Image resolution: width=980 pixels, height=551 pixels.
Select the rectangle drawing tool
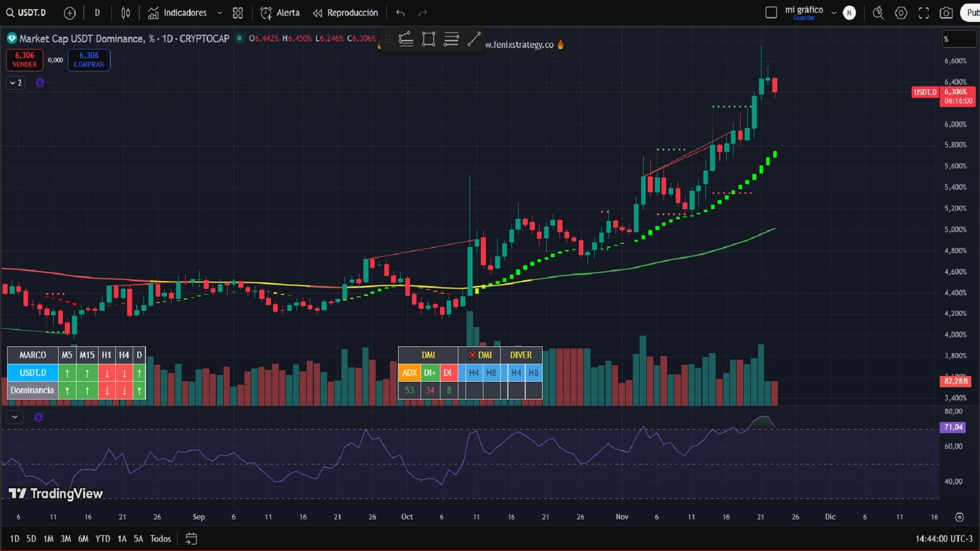(x=429, y=39)
